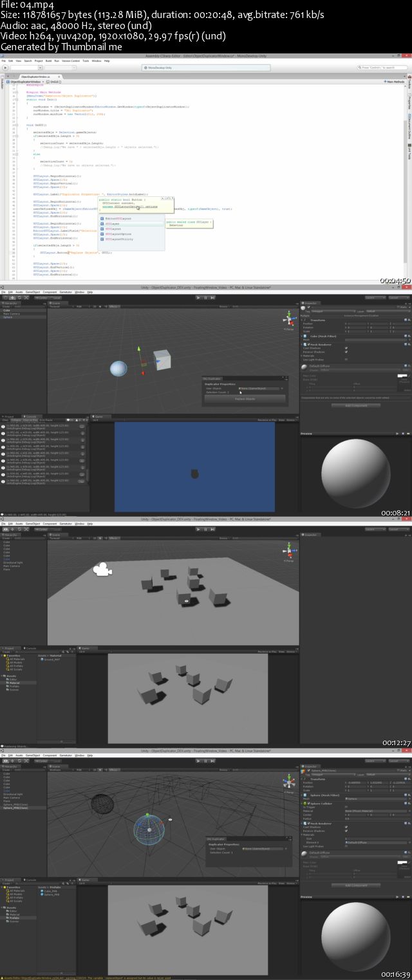
Task: Toggle Center pivot button in 00:08:21 frame
Action: (x=41, y=297)
